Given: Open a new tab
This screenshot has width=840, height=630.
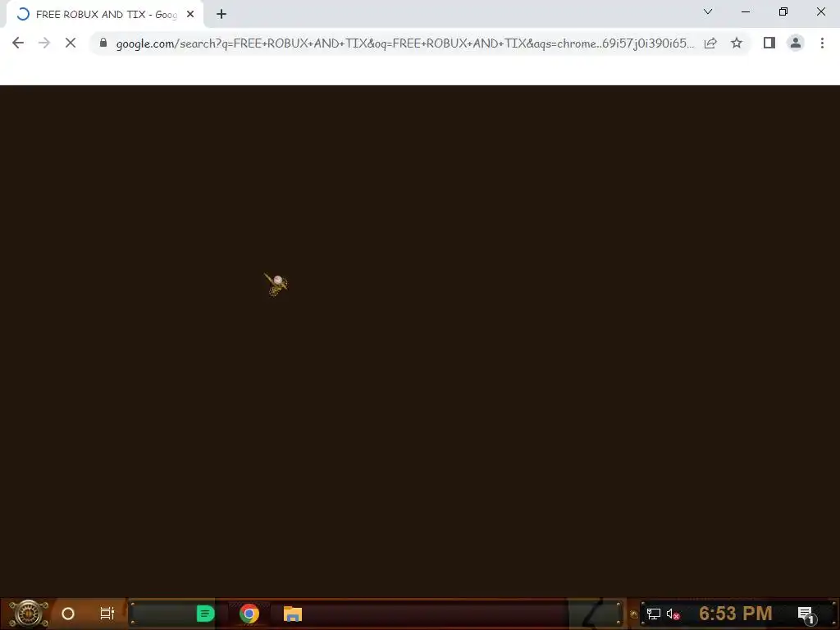Looking at the screenshot, I should click(221, 15).
